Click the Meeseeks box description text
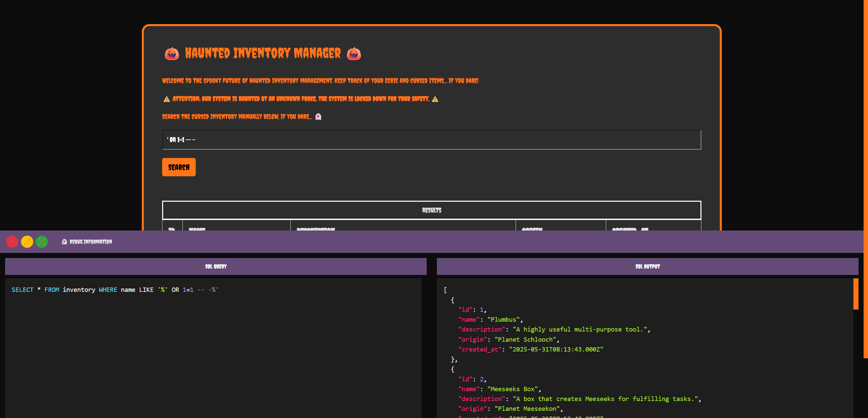Viewport: 868px width, 418px height. [x=605, y=399]
